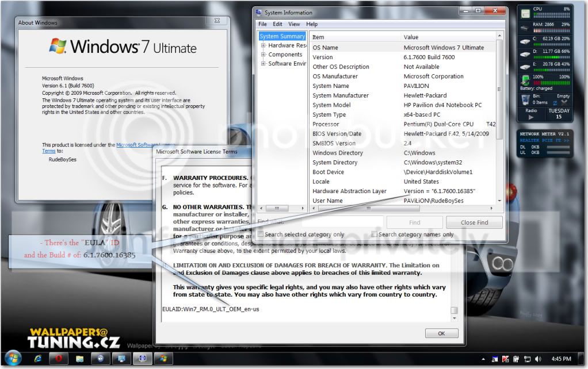588x369 pixels.
Task: Open the File menu in System Information
Action: coord(262,24)
